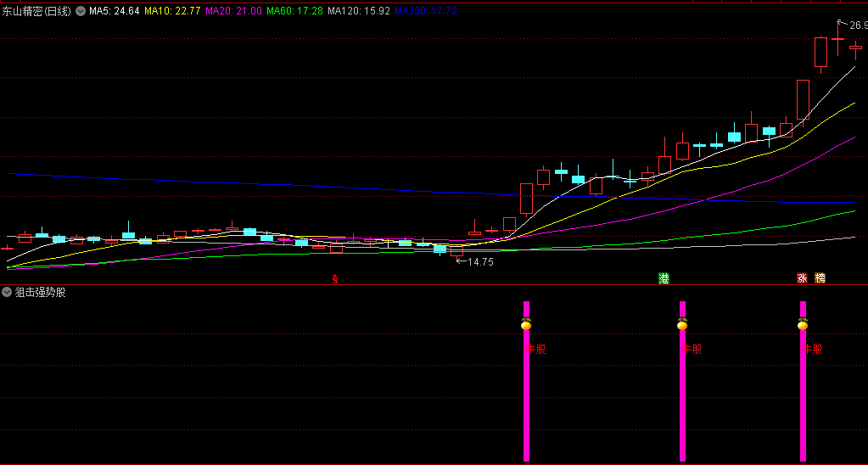Click the 狙击强势股 indicator name
This screenshot has width=868, height=465.
pyautogui.click(x=41, y=292)
